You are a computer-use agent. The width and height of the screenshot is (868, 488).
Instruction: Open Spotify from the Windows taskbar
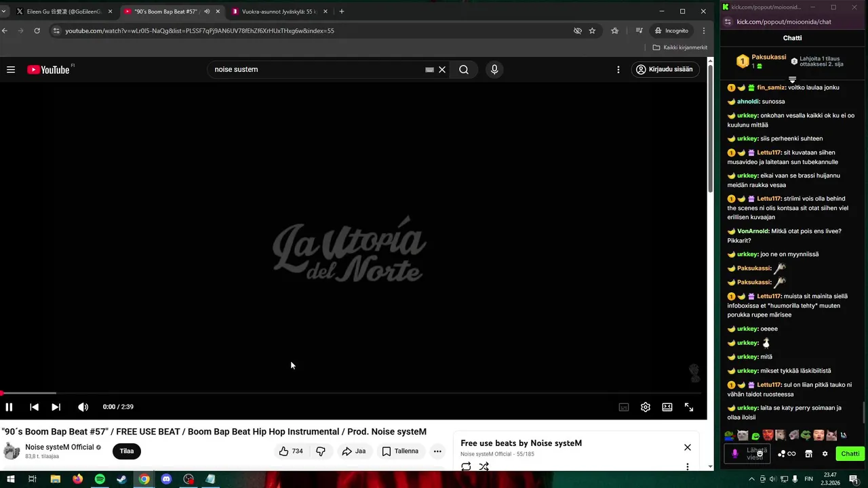(100, 479)
